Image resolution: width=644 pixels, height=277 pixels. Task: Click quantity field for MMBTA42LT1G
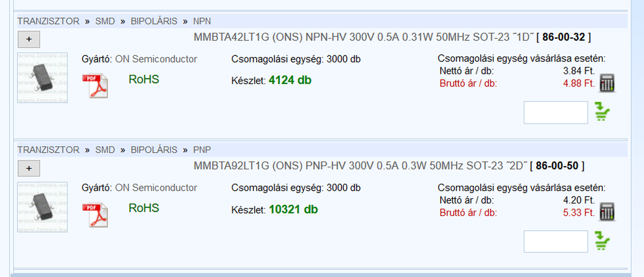coord(556,113)
